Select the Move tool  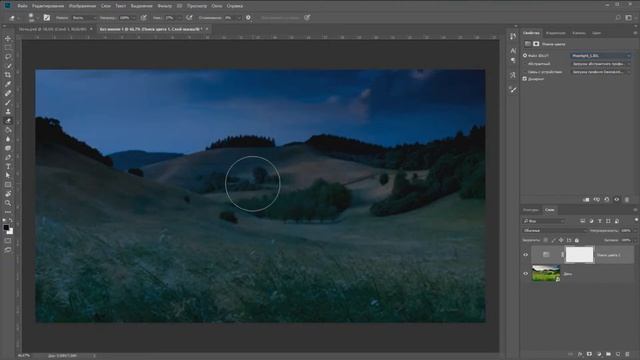coord(8,38)
